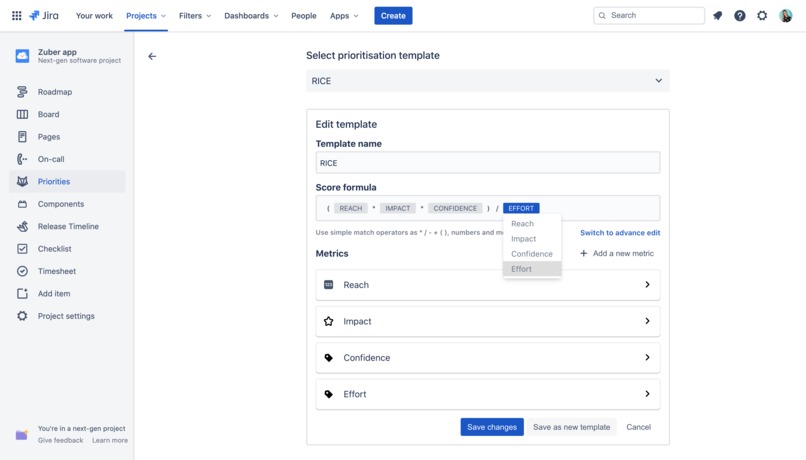Click Switch to advance edit link

(x=620, y=232)
